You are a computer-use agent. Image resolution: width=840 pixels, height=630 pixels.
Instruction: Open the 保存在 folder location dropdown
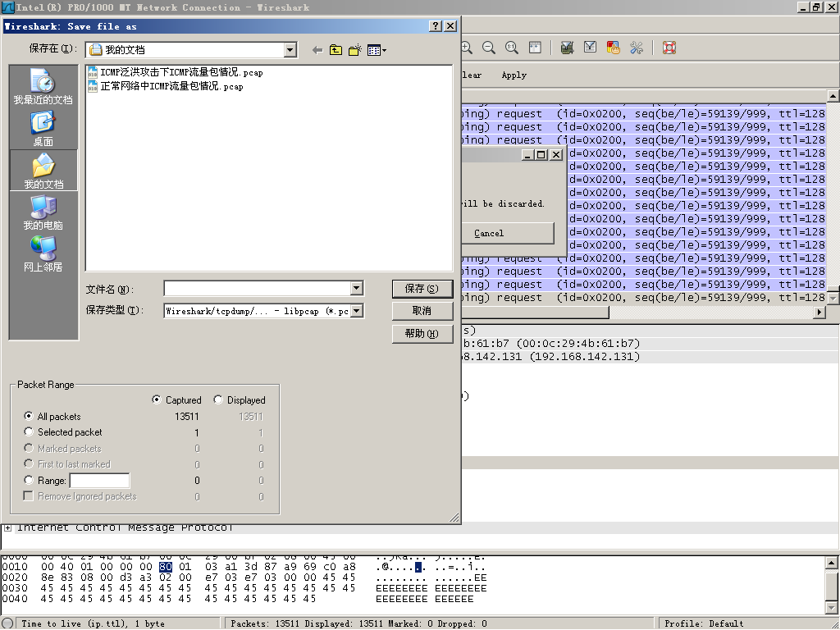pyautogui.click(x=290, y=50)
